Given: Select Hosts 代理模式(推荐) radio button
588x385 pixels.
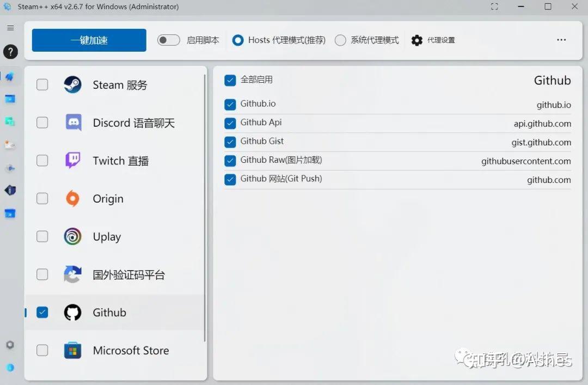Looking at the screenshot, I should click(x=238, y=40).
